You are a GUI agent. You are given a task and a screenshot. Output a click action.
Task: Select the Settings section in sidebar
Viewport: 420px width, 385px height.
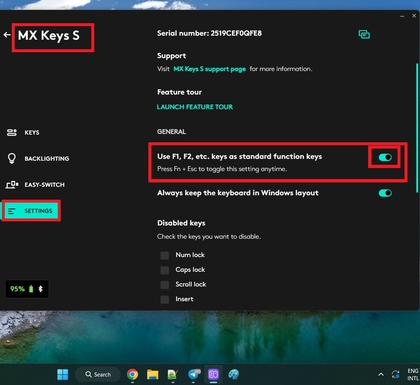pos(31,211)
